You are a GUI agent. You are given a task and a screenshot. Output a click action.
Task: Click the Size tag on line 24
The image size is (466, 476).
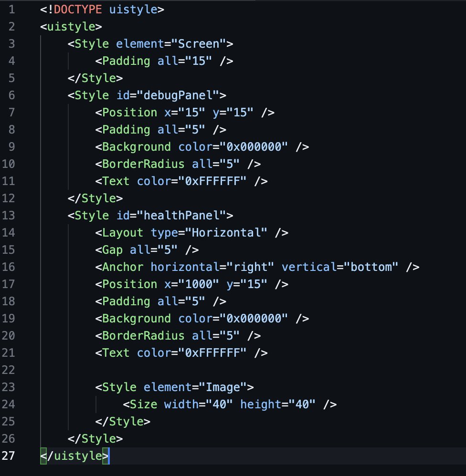click(143, 404)
